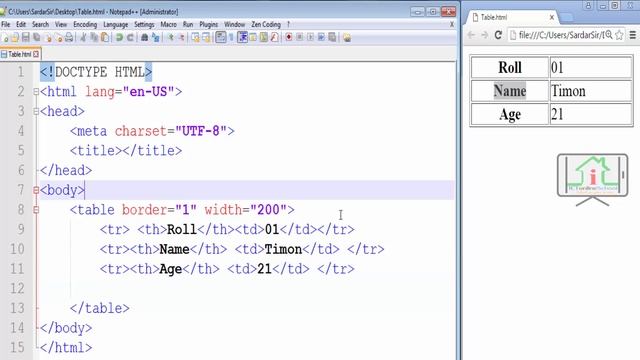The image size is (640, 360).
Task: Click the Playback macro icon
Action: click(310, 38)
